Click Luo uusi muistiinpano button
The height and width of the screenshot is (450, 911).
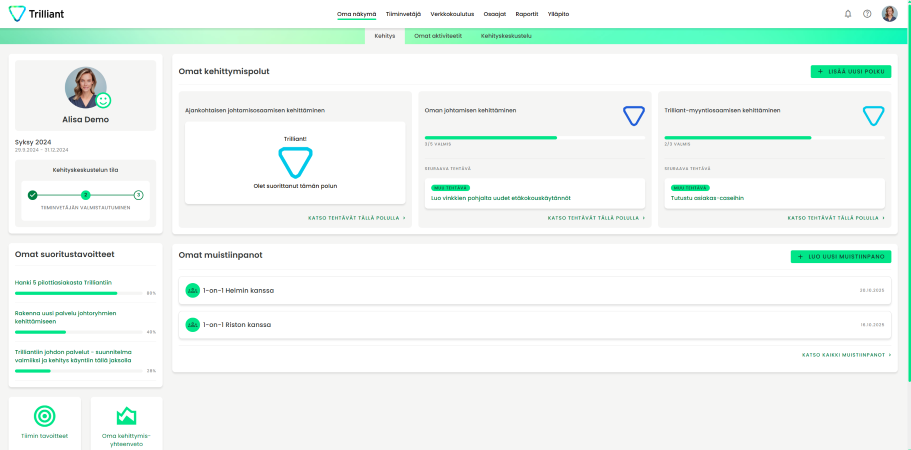point(840,257)
